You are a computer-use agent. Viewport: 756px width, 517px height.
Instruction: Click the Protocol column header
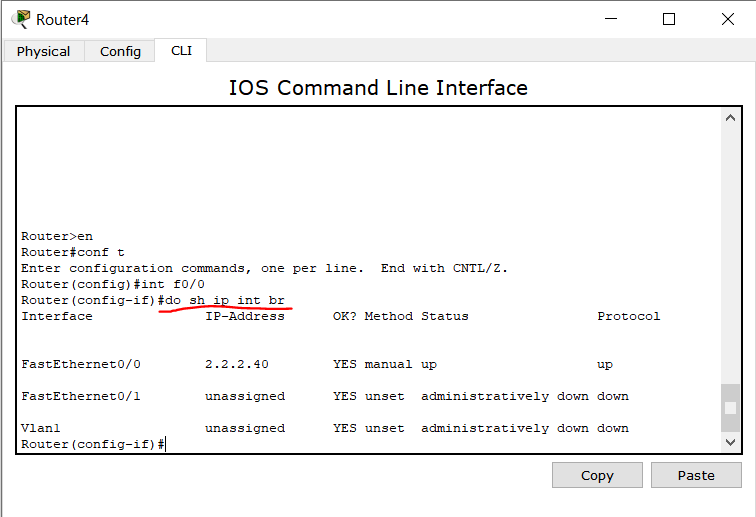(629, 316)
